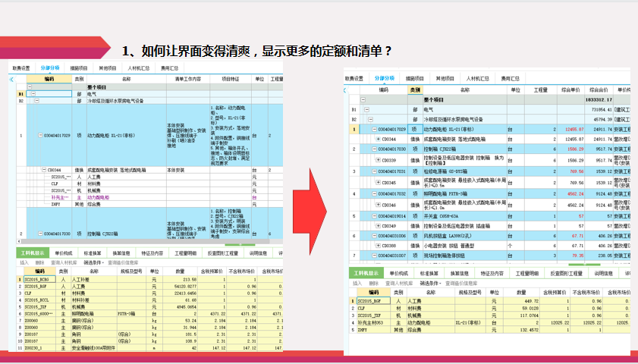Open 措施项目 tab in right screenshot
Image resolution: width=638 pixels, height=364 pixels.
click(x=415, y=79)
